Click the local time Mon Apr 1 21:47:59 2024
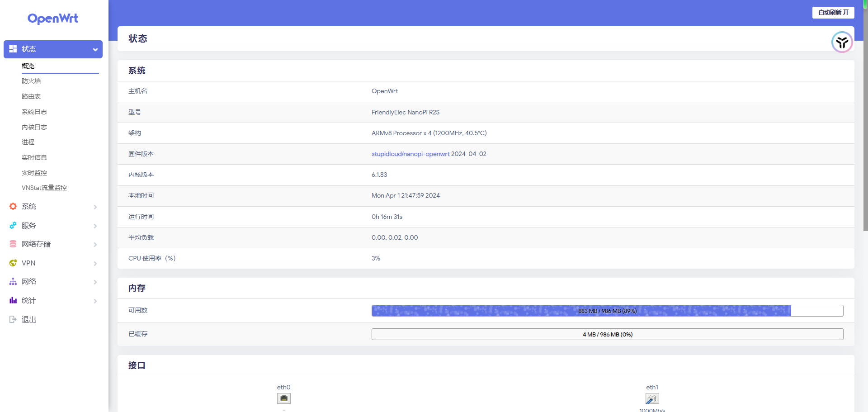Image resolution: width=868 pixels, height=412 pixels. (406, 195)
